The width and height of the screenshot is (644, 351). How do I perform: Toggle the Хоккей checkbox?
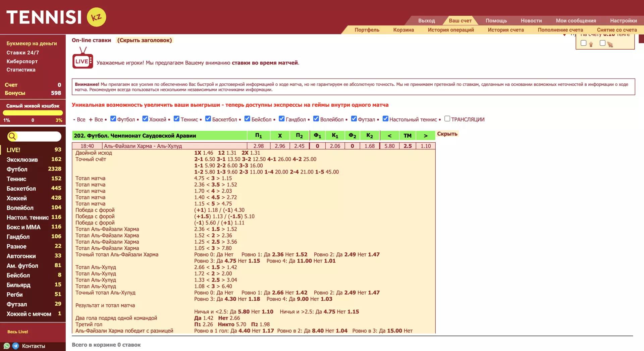[145, 118]
